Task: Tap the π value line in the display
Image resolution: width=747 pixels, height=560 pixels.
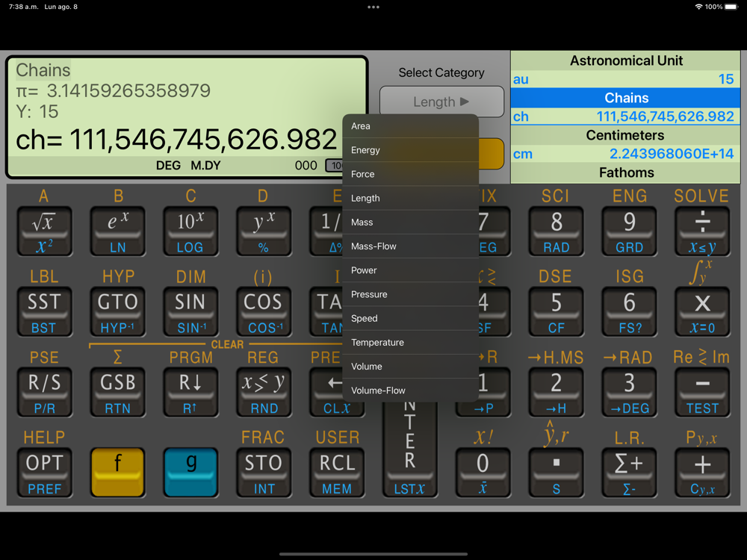Action: tap(113, 90)
